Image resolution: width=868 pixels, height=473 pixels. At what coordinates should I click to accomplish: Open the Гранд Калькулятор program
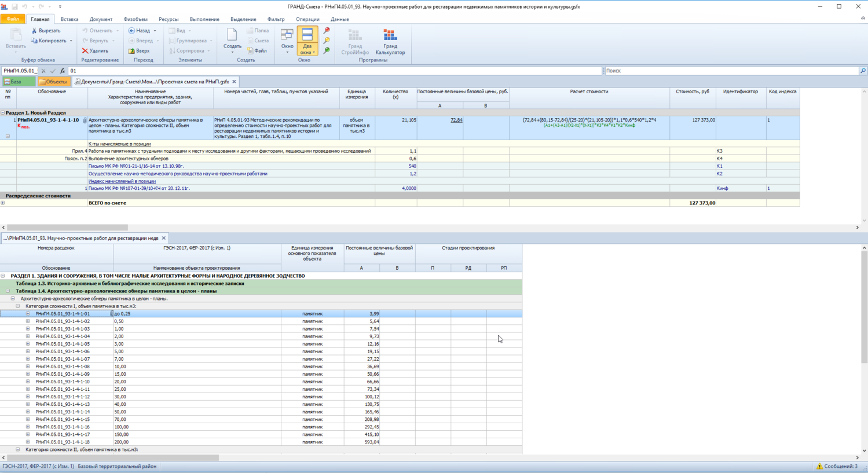pos(390,41)
